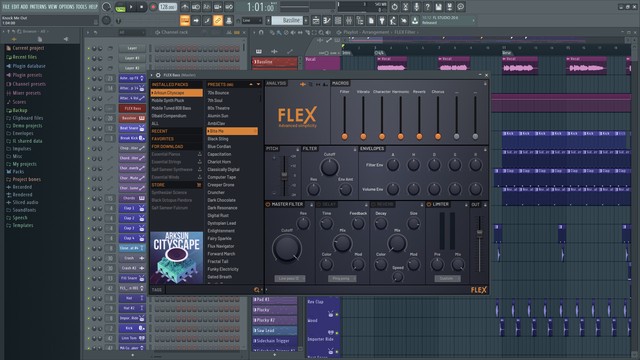Open the Line snap dropdown
Screen dimensions: 640x360
click(x=252, y=20)
